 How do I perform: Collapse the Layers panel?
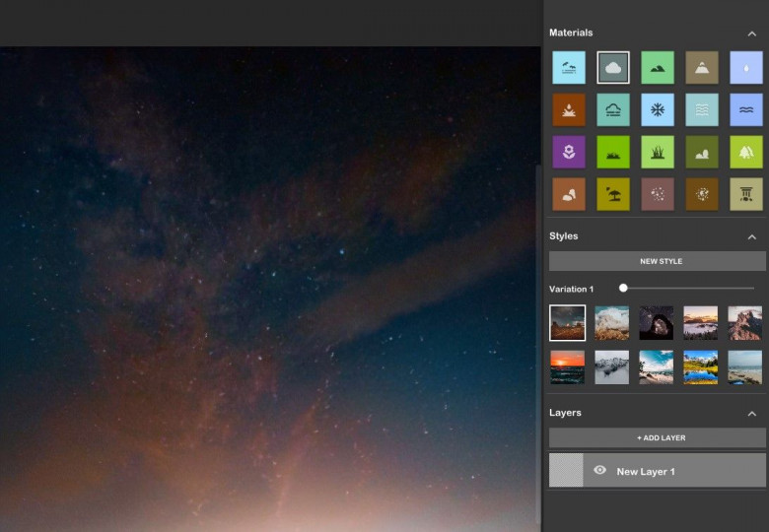[751, 414]
